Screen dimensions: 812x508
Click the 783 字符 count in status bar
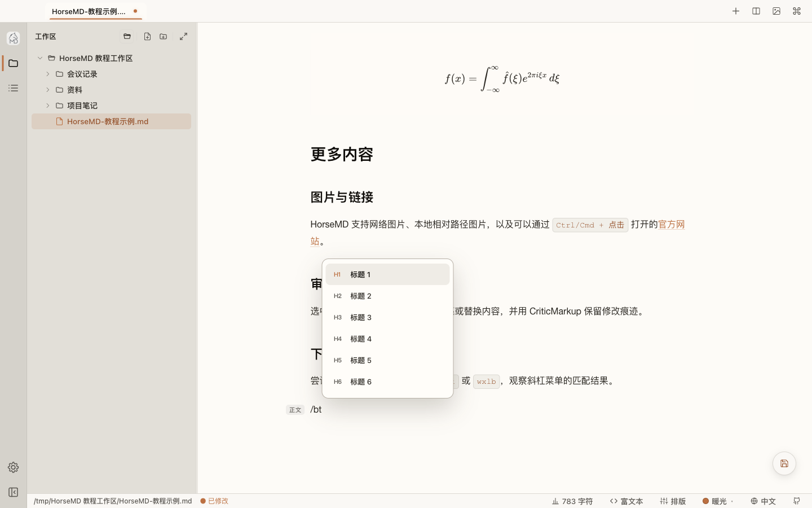[x=572, y=501]
